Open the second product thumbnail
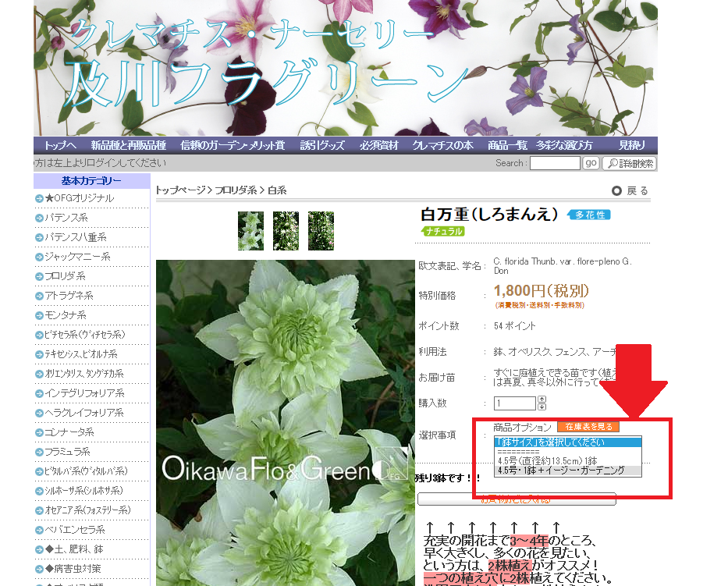 tap(286, 231)
